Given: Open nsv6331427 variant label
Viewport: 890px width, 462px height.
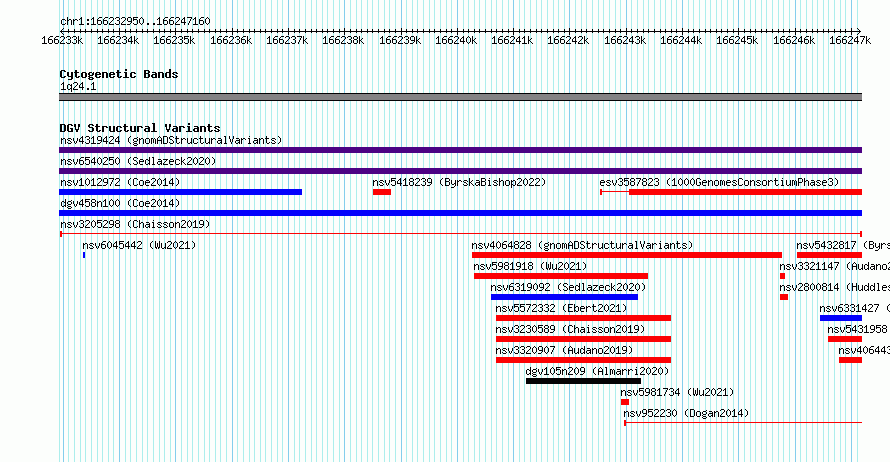Looking at the screenshot, I should [854, 308].
